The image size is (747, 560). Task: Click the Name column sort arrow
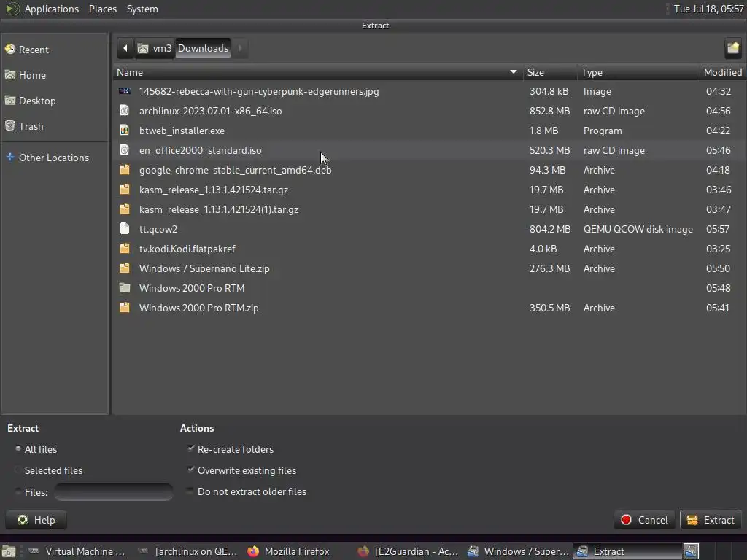(513, 72)
